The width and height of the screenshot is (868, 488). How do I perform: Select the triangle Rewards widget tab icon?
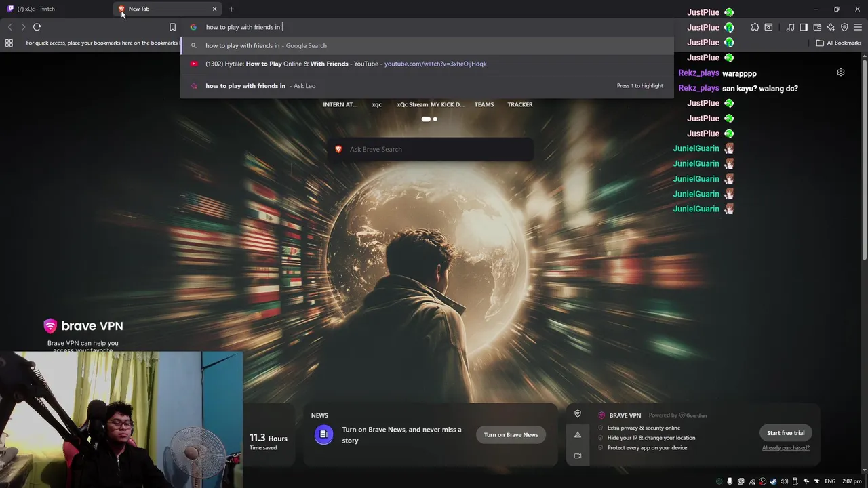tap(578, 434)
